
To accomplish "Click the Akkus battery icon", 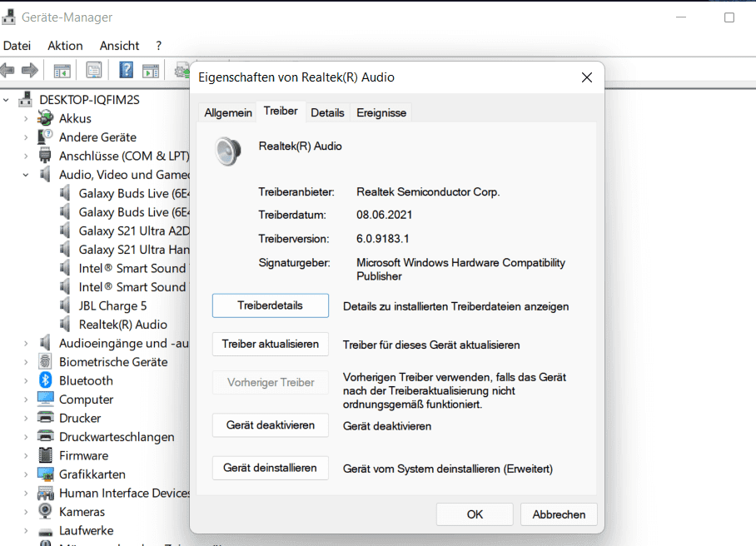I will click(x=46, y=118).
